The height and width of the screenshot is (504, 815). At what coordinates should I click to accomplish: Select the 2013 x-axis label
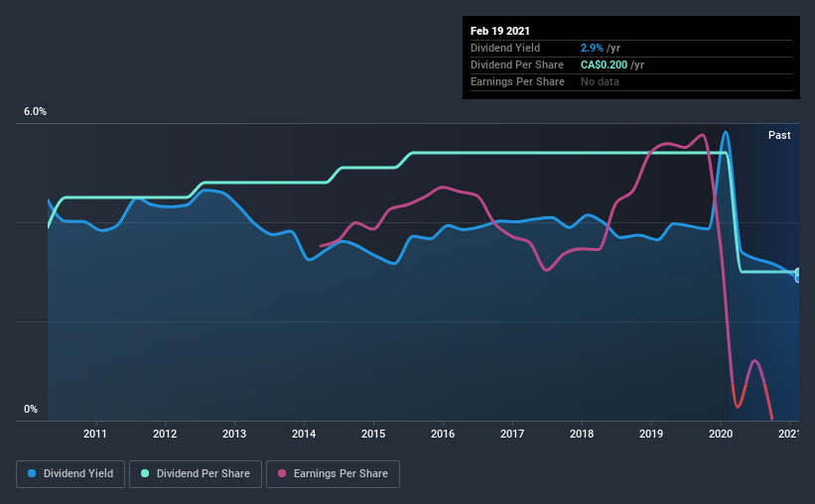pos(234,434)
